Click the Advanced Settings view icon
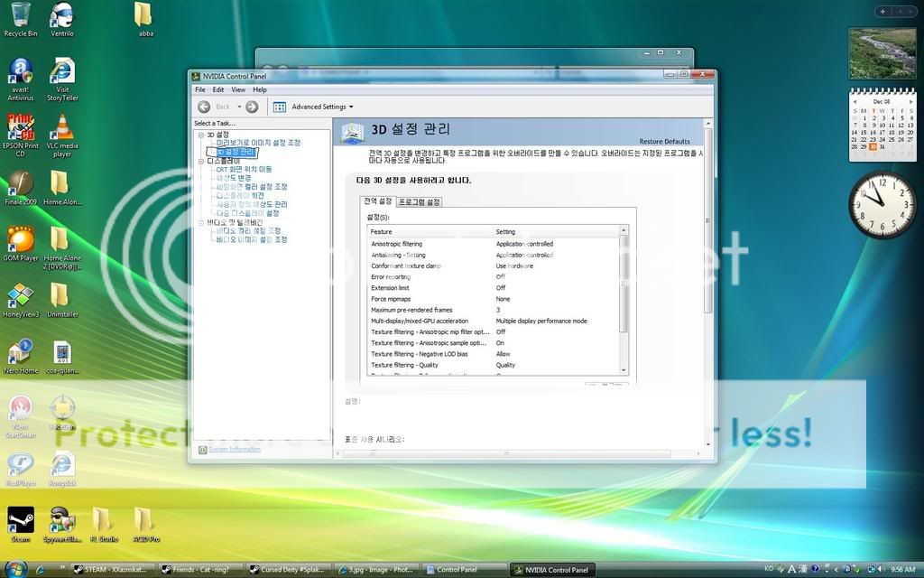Image resolution: width=924 pixels, height=578 pixels. click(280, 107)
